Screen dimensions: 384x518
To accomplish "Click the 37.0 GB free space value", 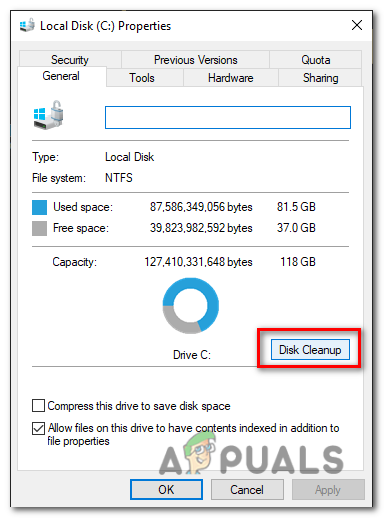I will point(296,228).
